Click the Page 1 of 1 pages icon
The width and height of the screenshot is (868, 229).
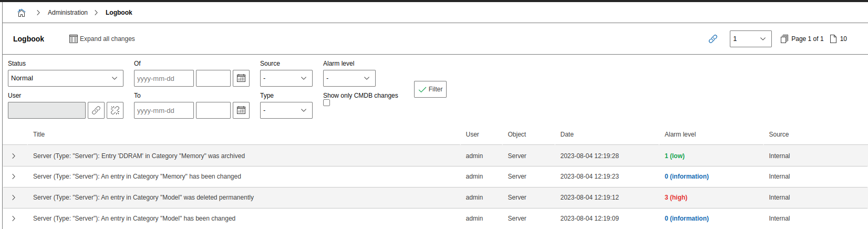[784, 39]
